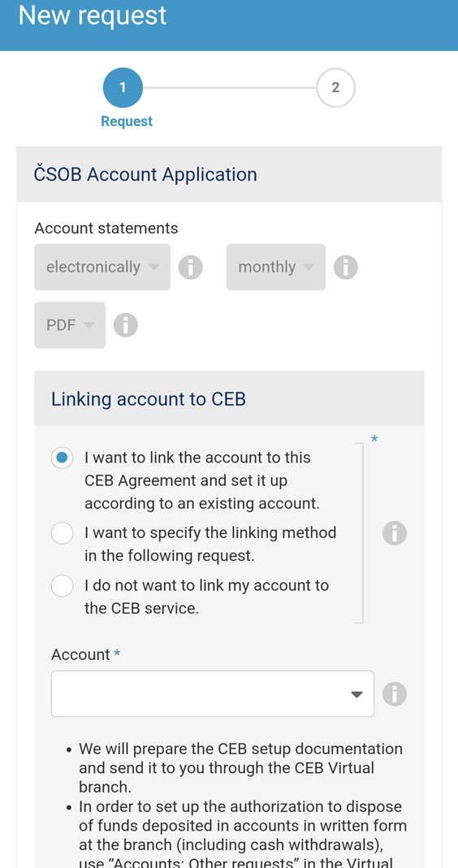Show info icon beside Account field
This screenshot has width=458, height=868.
(x=395, y=693)
